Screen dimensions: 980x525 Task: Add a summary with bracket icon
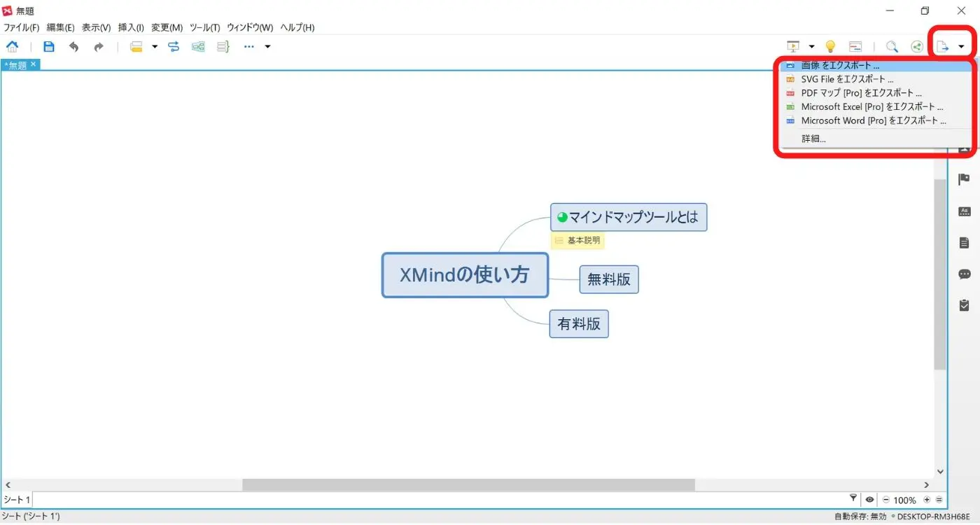pos(223,47)
